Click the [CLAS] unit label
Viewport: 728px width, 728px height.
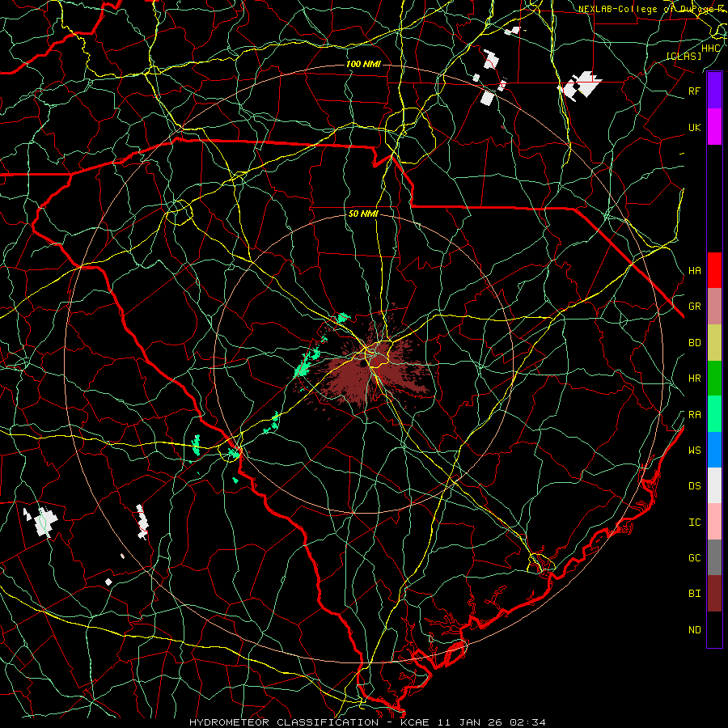click(x=684, y=56)
